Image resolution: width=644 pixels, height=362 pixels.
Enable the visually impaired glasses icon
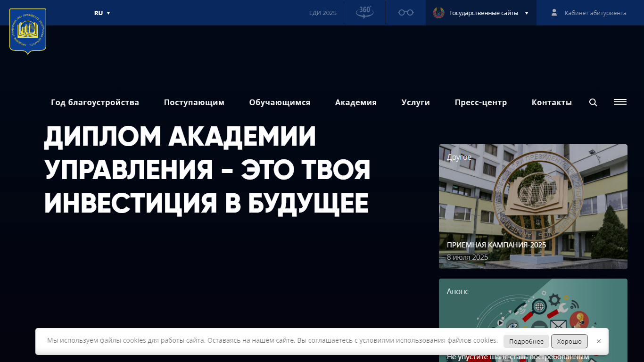pos(405,13)
